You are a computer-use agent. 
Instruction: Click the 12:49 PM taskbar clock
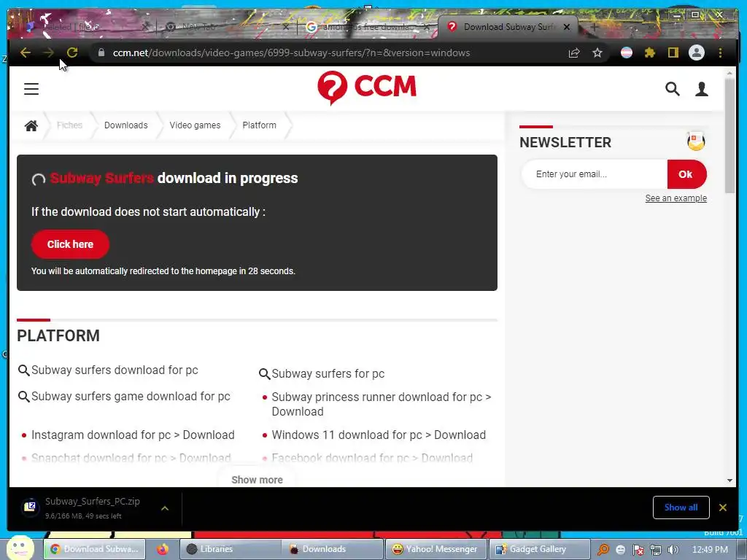tap(709, 550)
